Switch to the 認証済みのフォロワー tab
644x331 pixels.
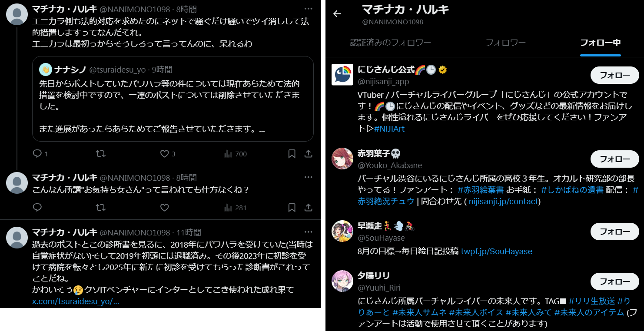(x=390, y=43)
